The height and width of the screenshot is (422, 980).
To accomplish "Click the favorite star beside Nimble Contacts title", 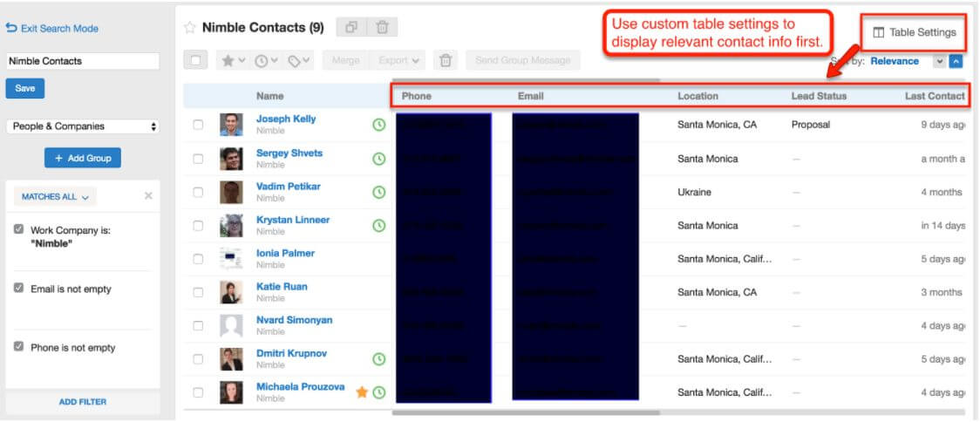I will pos(189,28).
